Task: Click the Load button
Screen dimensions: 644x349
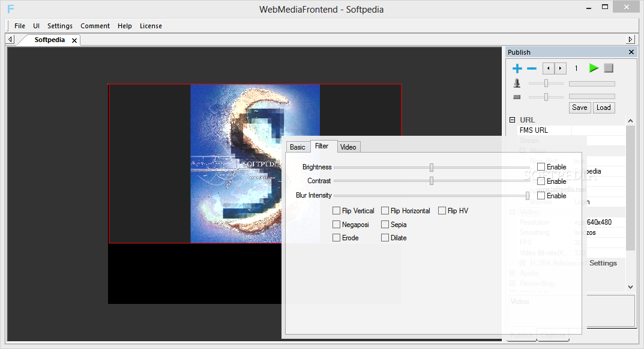Action: [603, 108]
